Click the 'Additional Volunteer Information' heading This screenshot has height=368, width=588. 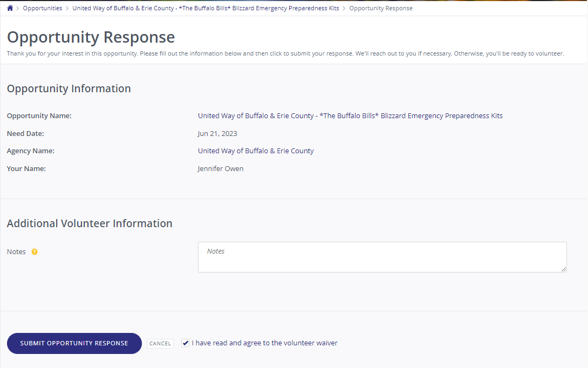(x=90, y=223)
